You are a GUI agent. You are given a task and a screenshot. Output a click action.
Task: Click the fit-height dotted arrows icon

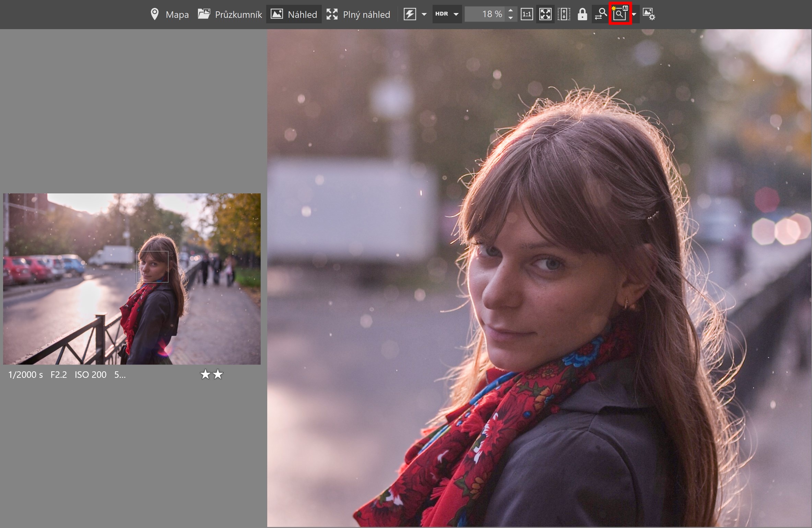[564, 14]
